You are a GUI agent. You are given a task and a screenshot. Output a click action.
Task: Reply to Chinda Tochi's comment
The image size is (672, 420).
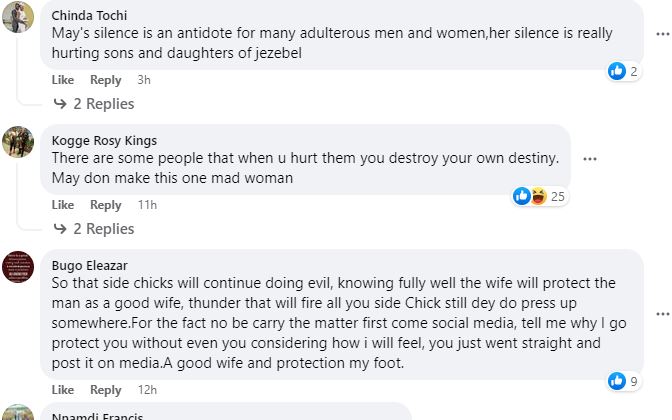[x=105, y=80]
